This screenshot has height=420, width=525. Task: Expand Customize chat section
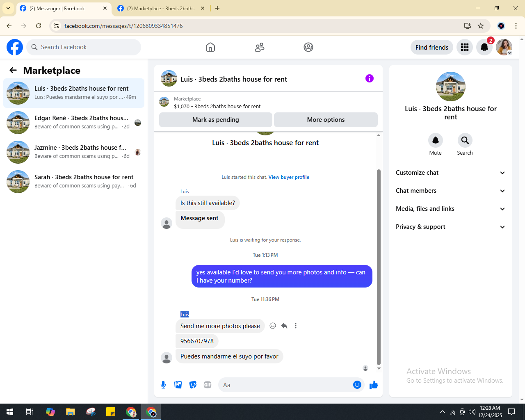pyautogui.click(x=450, y=173)
